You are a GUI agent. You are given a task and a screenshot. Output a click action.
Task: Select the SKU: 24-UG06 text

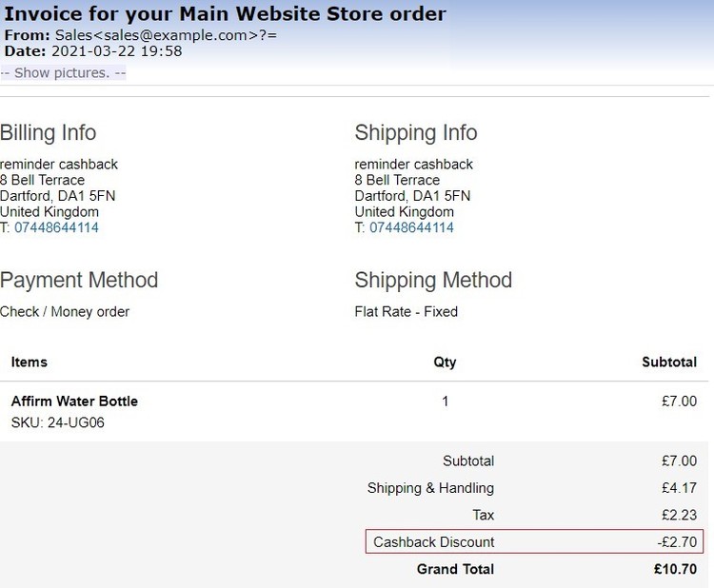click(x=57, y=422)
